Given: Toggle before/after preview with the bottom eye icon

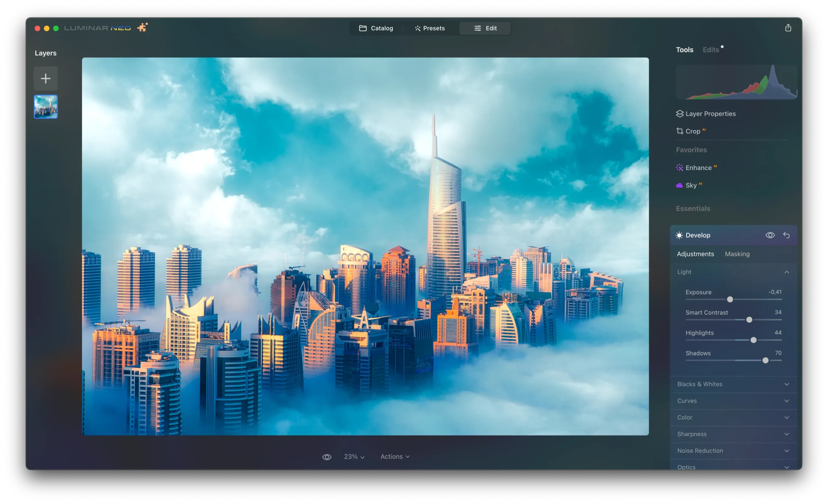Looking at the screenshot, I should point(327,457).
